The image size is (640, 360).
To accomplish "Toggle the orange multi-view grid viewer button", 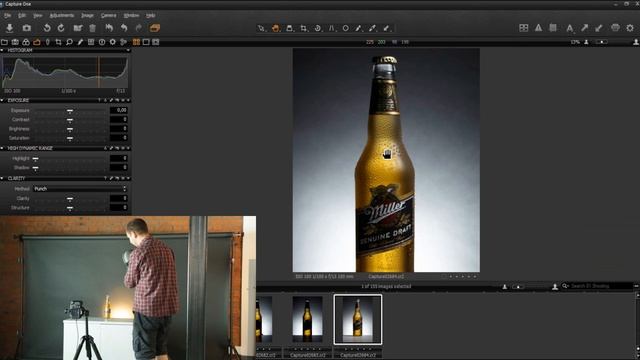I will point(136,42).
